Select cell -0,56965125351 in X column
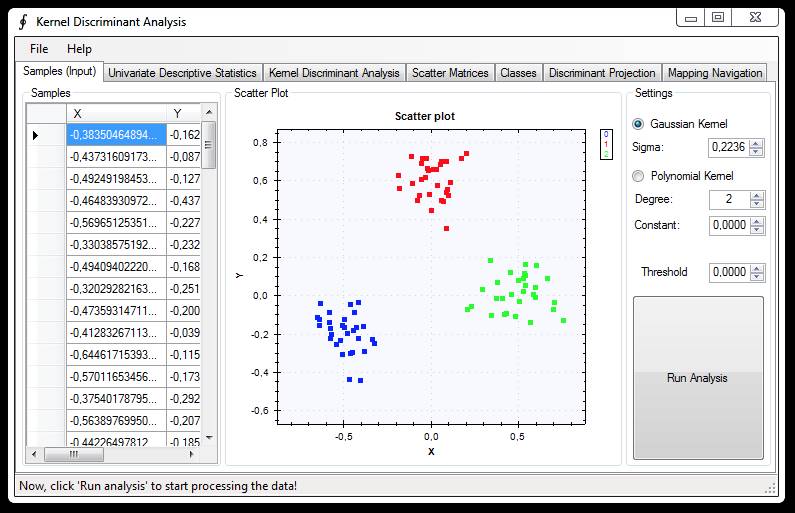 point(116,223)
